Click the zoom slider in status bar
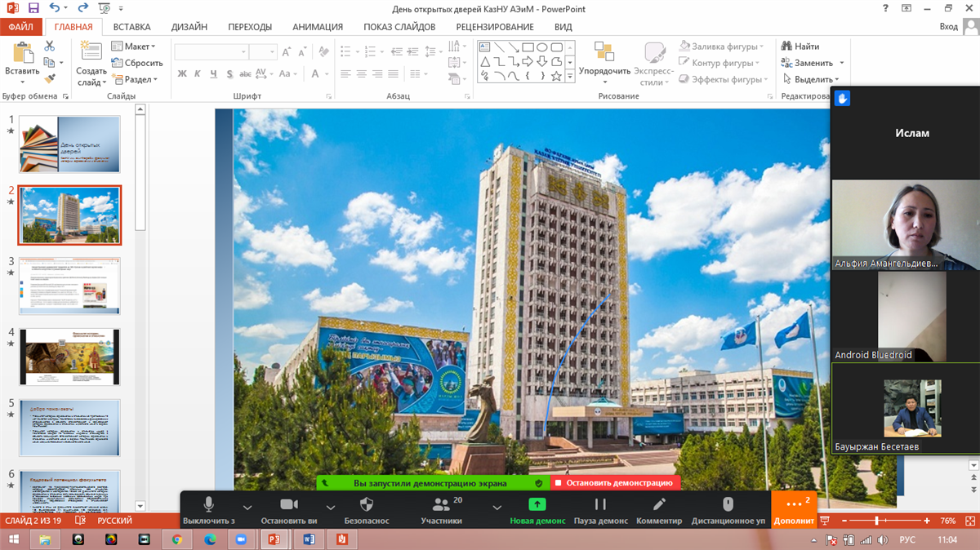Viewport: 980px width, 550px height. [x=876, y=521]
